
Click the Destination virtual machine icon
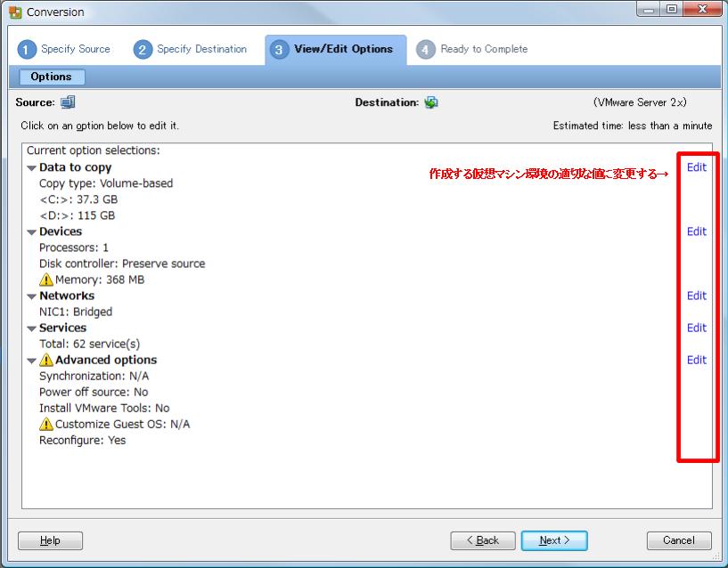(431, 102)
